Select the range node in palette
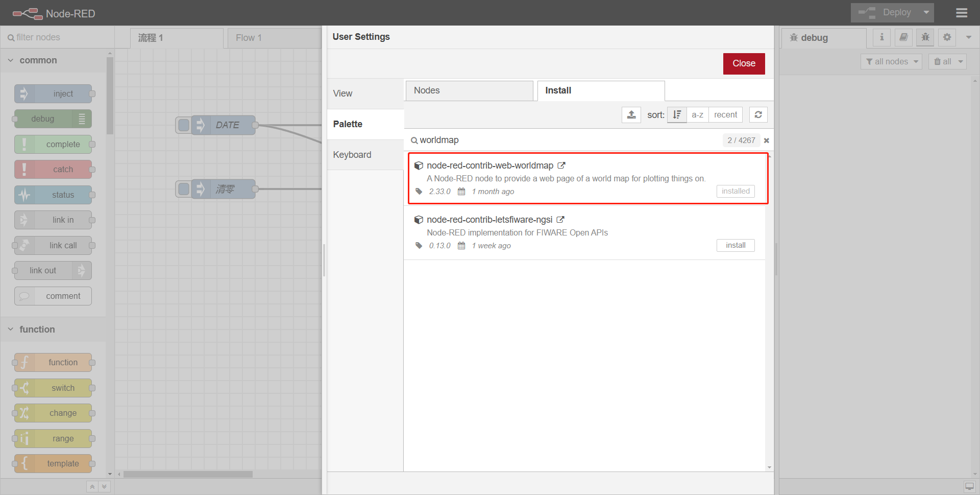The height and width of the screenshot is (495, 980). 53,439
